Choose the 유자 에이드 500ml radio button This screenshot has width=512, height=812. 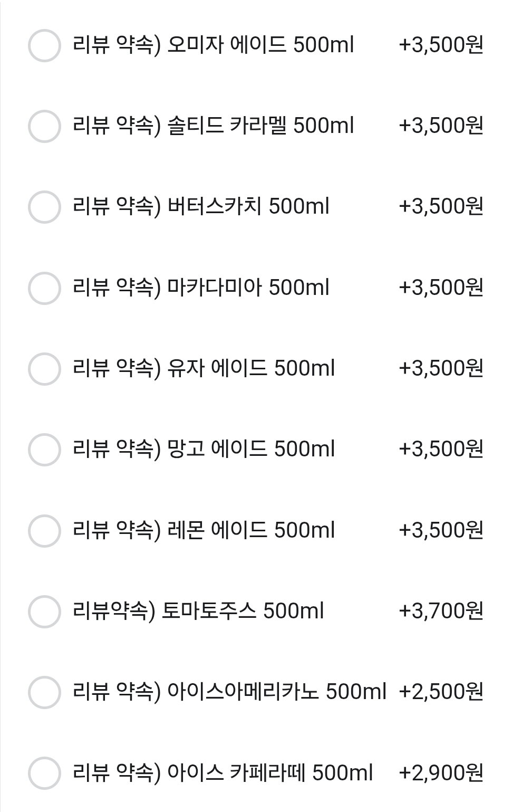[x=44, y=369]
